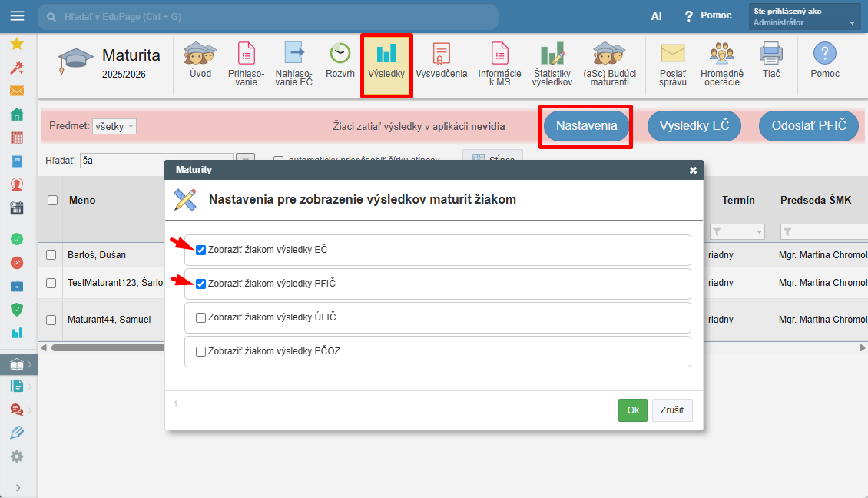Open Vysvedčenia toolbar item
868x498 pixels.
pyautogui.click(x=441, y=61)
